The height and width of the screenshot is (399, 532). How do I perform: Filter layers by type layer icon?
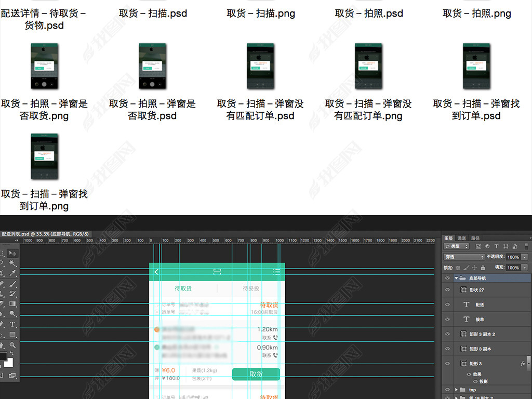point(496,246)
